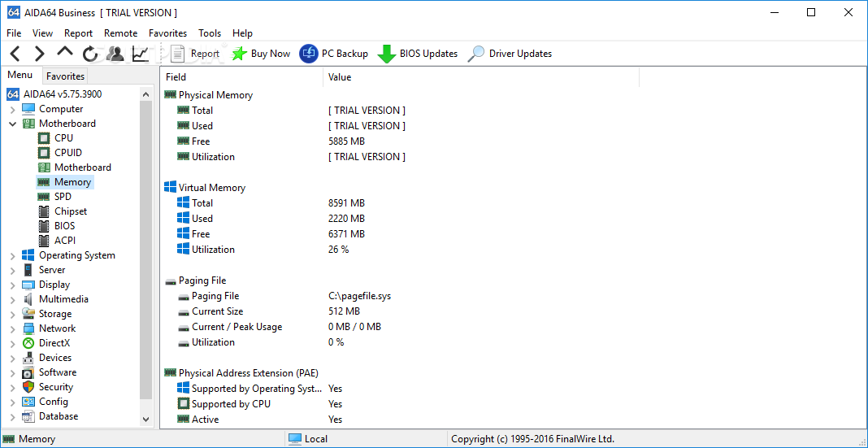Click the Config icon
Screen dimensions: 868x448
(28, 402)
